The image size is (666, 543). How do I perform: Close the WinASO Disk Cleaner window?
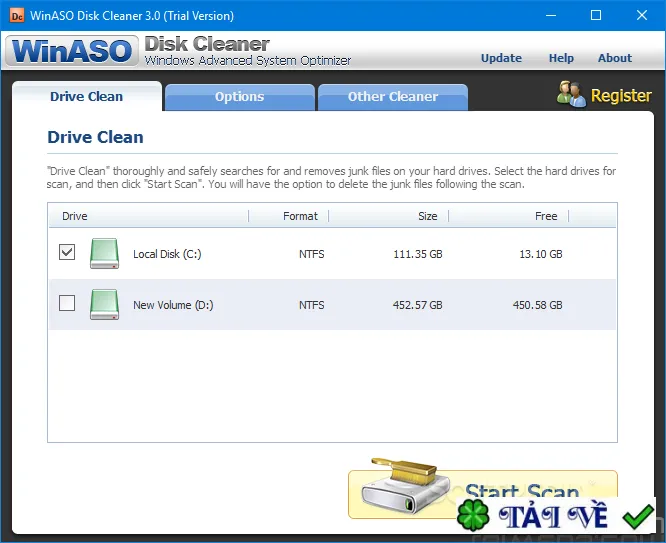click(642, 15)
